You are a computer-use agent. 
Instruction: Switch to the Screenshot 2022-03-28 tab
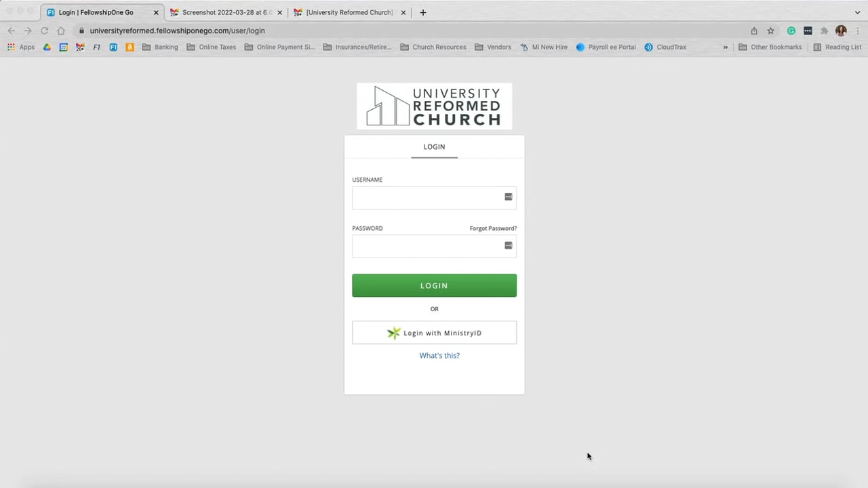tap(226, 12)
